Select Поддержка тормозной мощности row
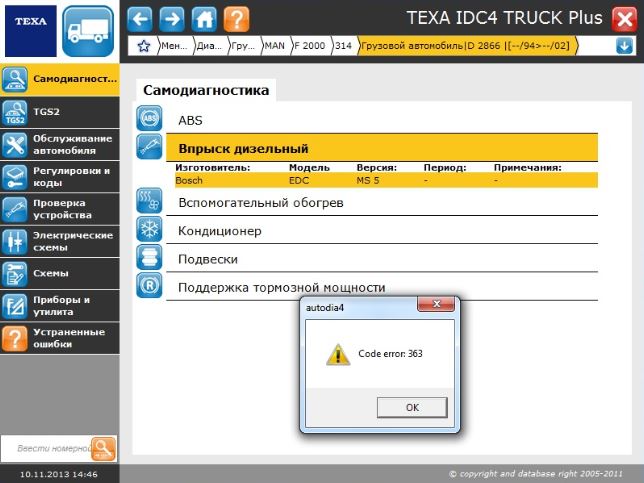 [x=382, y=287]
